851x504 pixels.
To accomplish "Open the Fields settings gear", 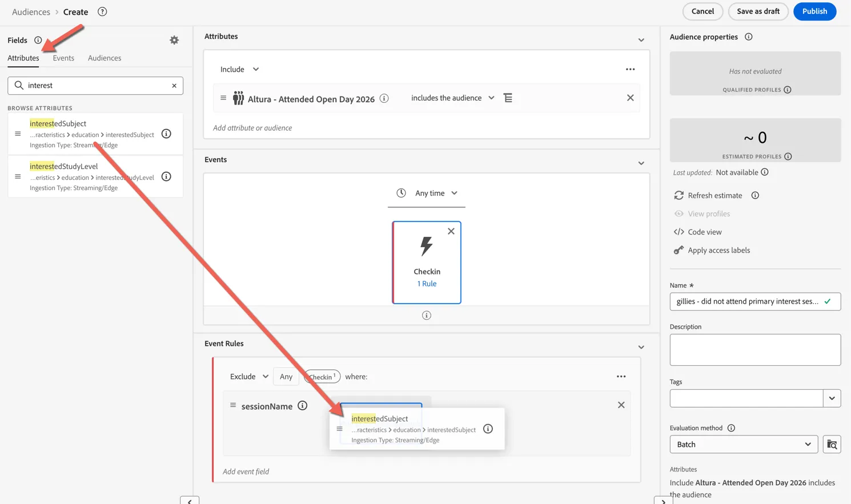I will pyautogui.click(x=174, y=40).
